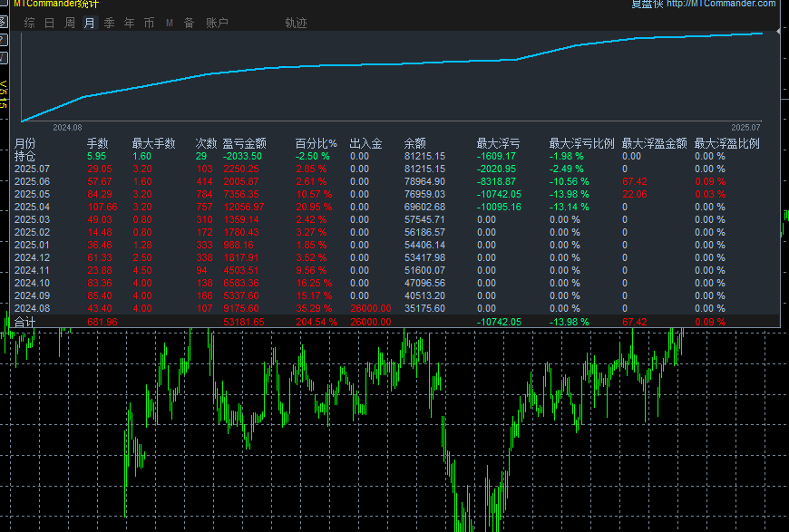Switch to the 综 summary tab
789x532 pixels.
(30, 23)
